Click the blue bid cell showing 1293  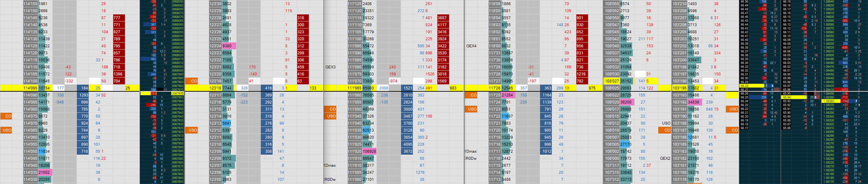tap(84, 95)
